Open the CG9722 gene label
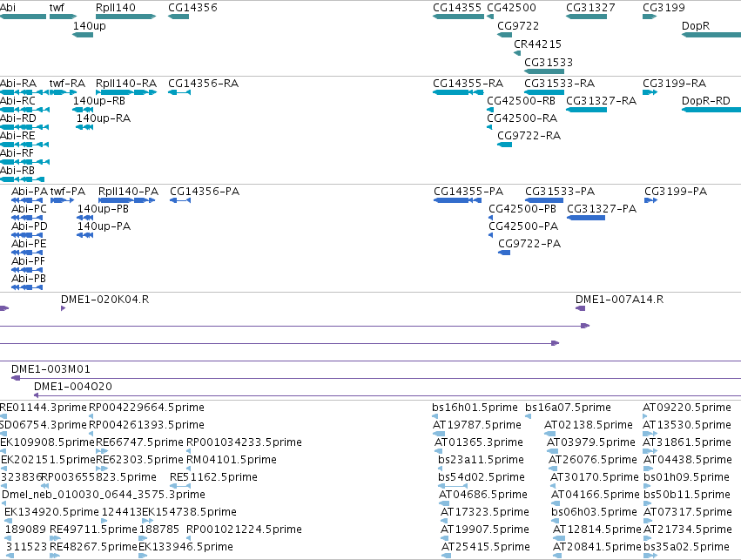 518,26
